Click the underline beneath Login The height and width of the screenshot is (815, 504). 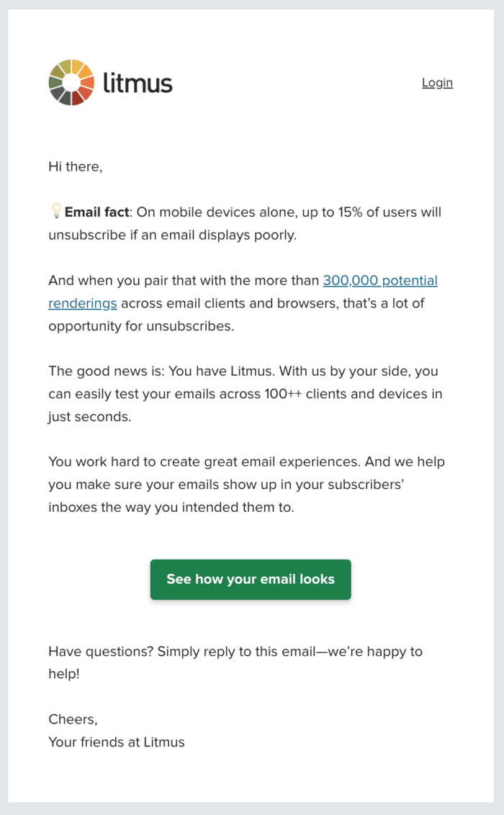tap(437, 89)
